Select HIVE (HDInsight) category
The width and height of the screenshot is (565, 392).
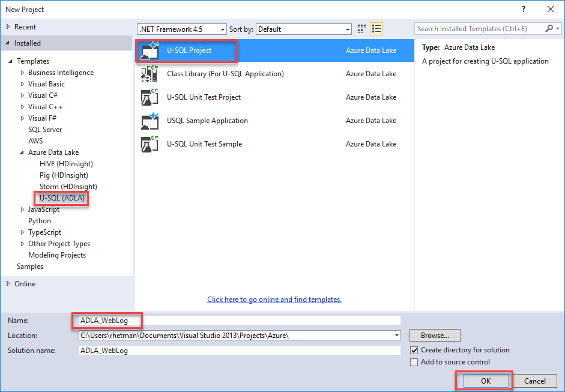pos(66,164)
